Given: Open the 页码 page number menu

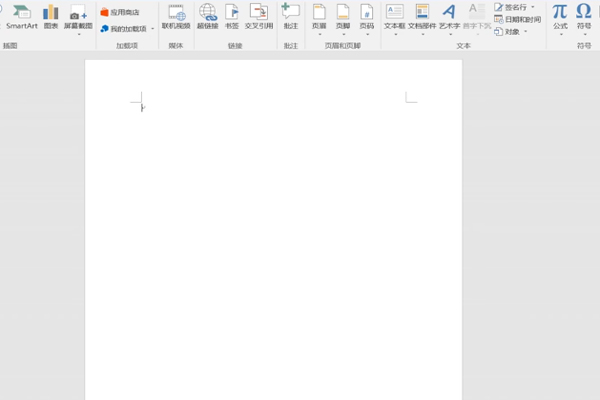Looking at the screenshot, I should pyautogui.click(x=367, y=18).
